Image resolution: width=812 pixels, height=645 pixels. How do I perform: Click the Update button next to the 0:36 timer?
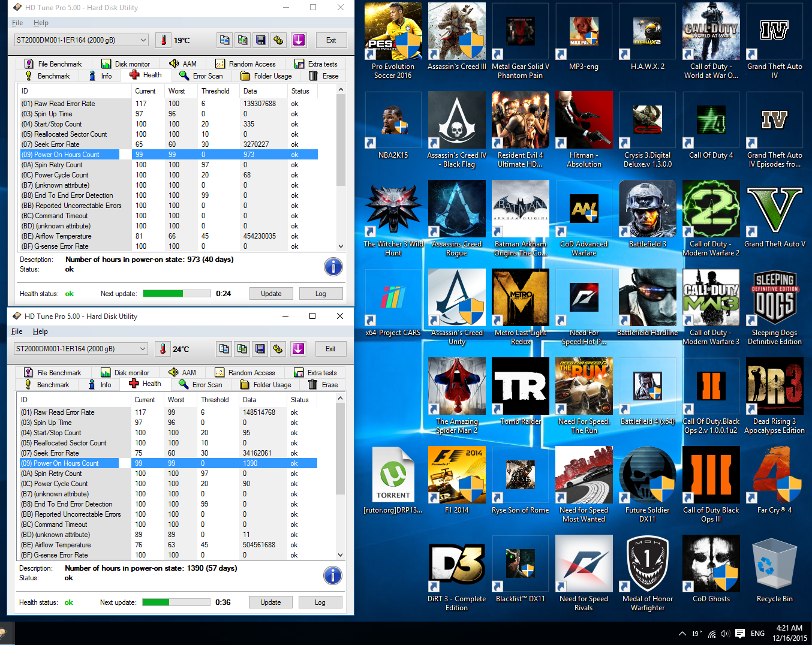270,602
